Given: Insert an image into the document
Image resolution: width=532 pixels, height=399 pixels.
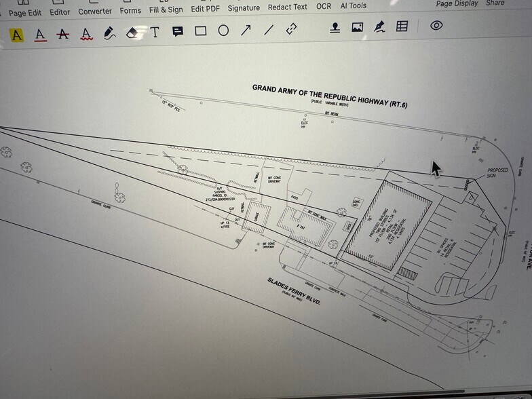Looking at the screenshot, I should 357,27.
